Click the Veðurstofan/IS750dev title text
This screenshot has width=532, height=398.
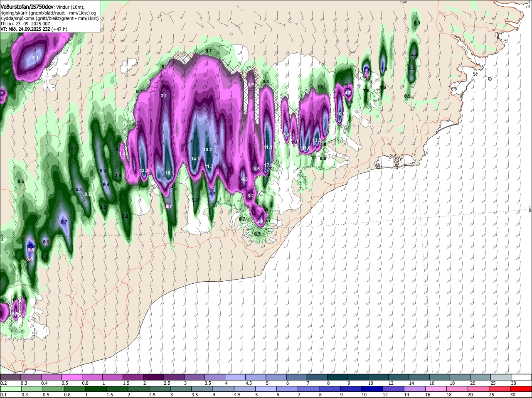27,7
